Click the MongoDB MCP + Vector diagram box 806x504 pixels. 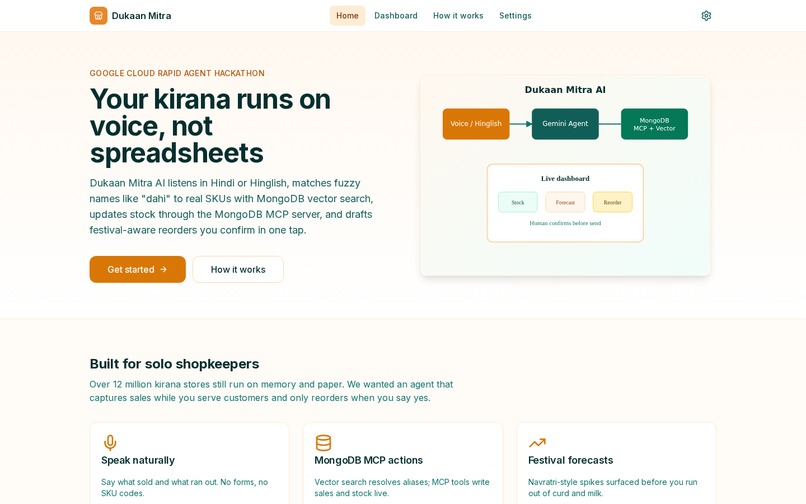tap(654, 123)
